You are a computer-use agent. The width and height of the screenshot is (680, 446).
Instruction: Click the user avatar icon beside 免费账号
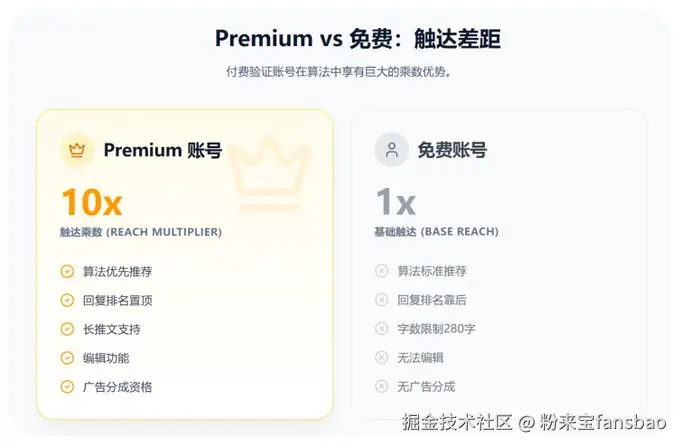(x=392, y=150)
